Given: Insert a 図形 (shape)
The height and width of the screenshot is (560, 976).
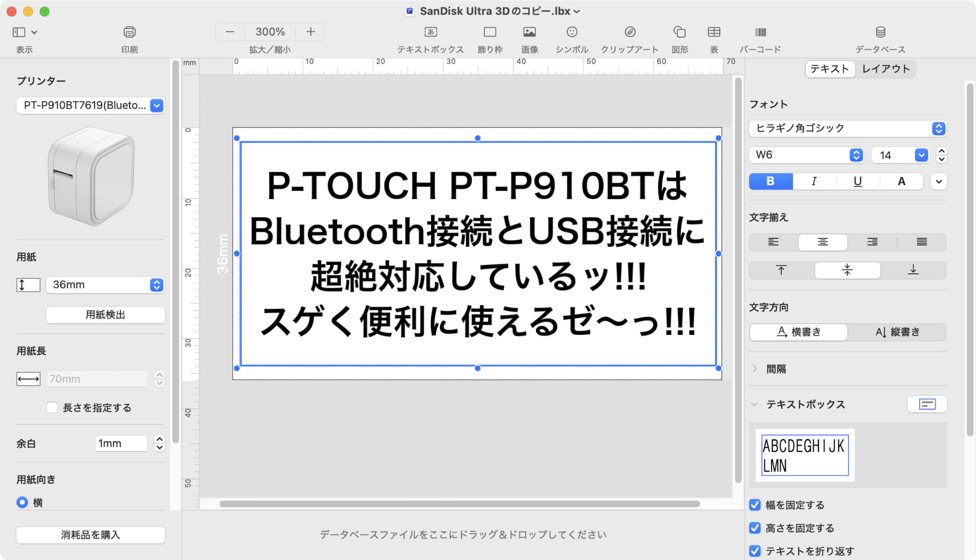Looking at the screenshot, I should coord(679,38).
